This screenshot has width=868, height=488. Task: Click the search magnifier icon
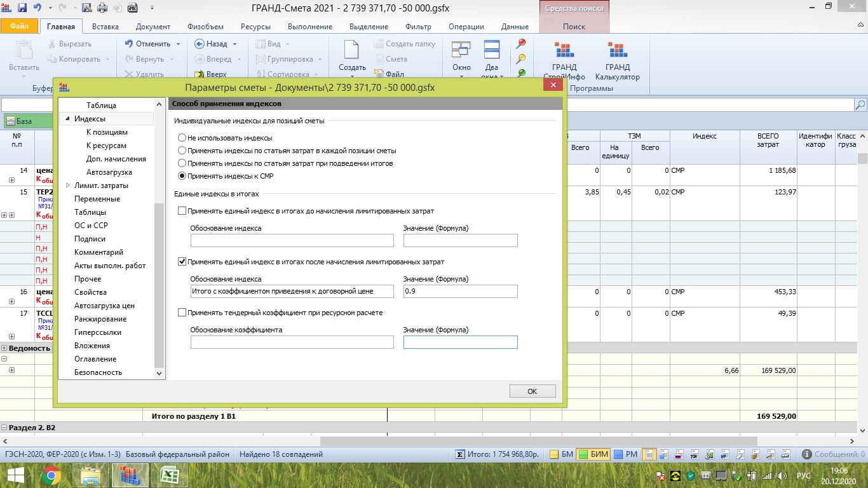click(860, 105)
